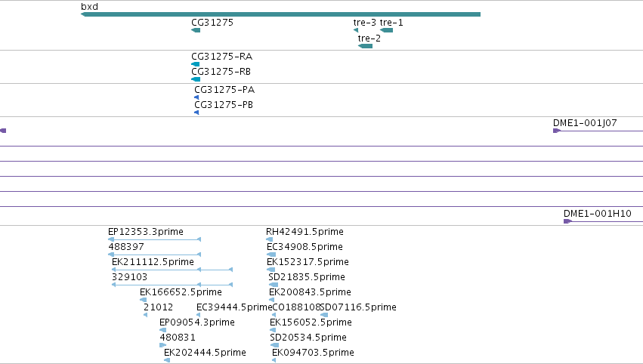Click the CG31275 gene arrow glyph
The image size is (643, 364).
click(196, 30)
